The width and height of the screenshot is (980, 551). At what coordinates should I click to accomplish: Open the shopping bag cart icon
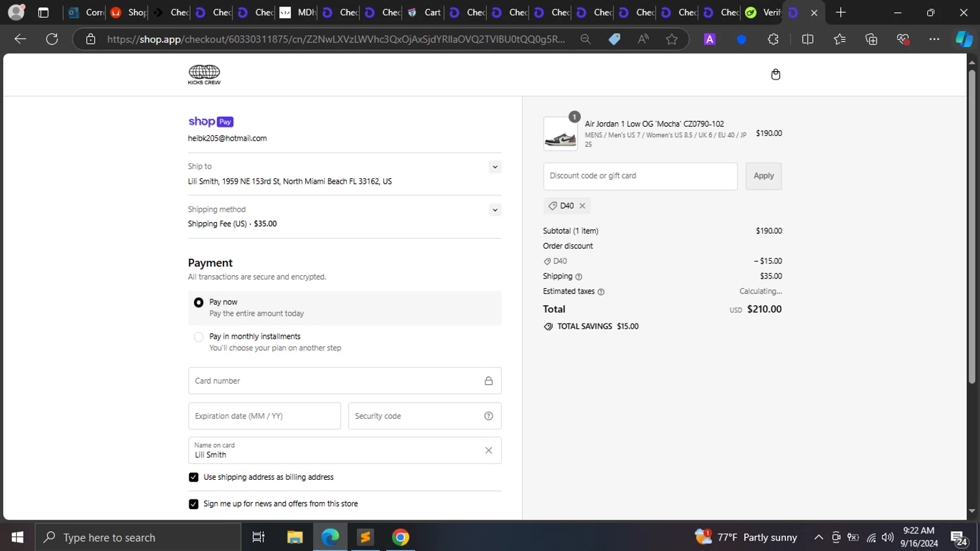pos(776,75)
